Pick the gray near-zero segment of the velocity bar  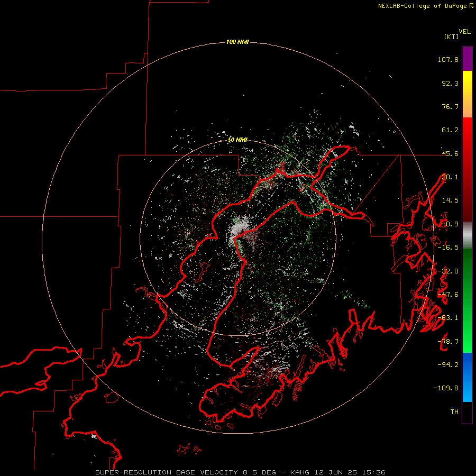467,235
